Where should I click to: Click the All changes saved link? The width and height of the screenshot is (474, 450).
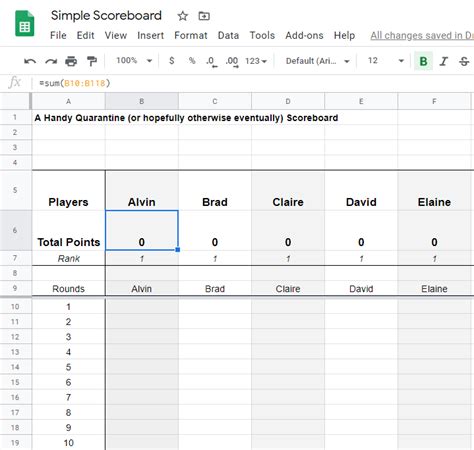tap(422, 35)
